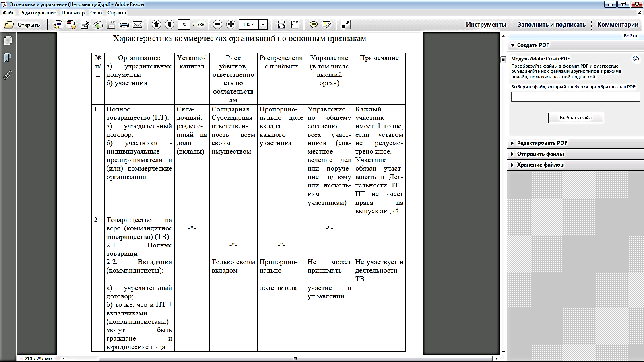Expand the Отправить файлы section
The width and height of the screenshot is (644, 362).
click(x=540, y=154)
